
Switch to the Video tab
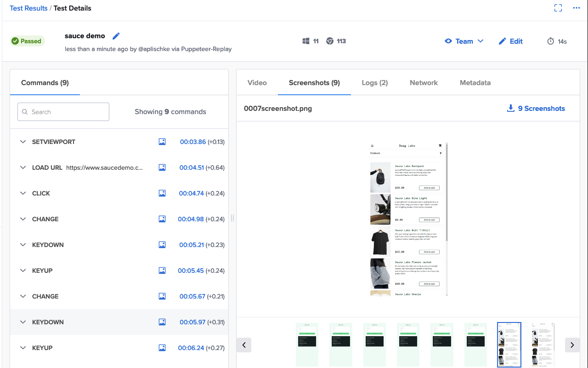tap(257, 83)
